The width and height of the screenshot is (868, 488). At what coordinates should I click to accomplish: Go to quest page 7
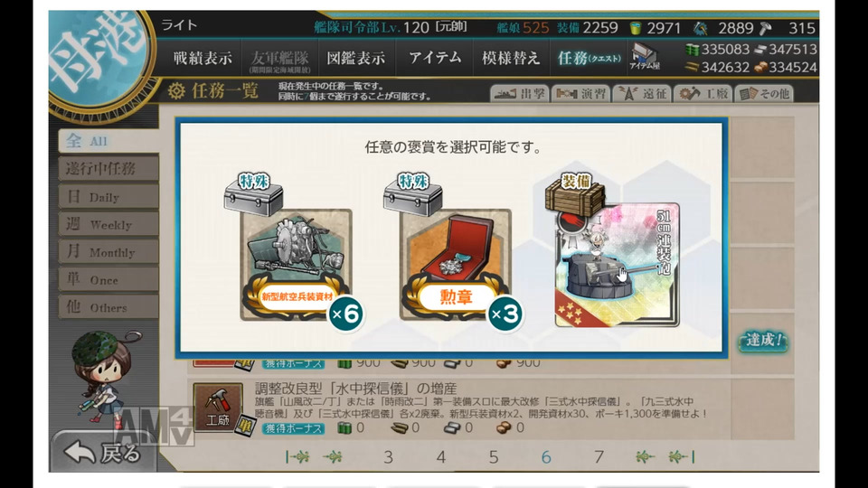(599, 457)
